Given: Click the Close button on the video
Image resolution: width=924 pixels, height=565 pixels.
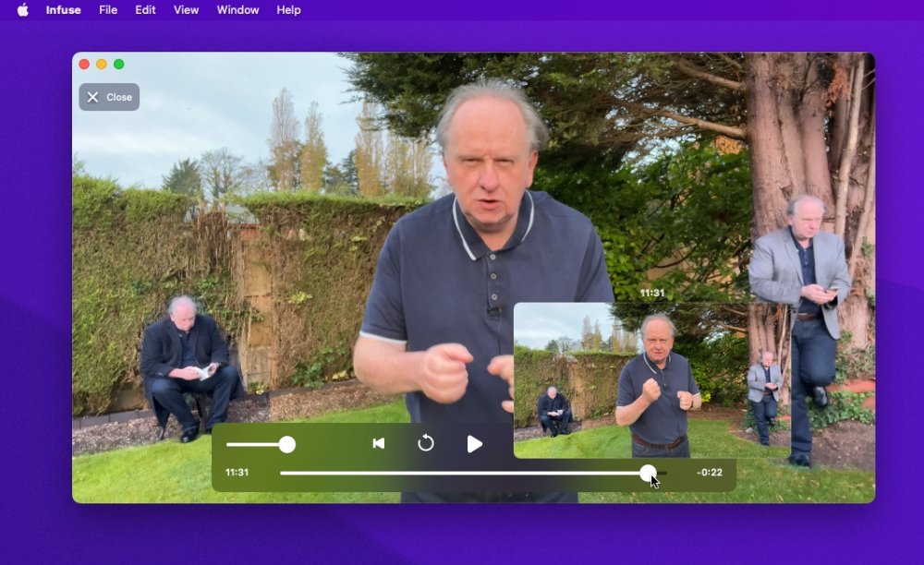Looking at the screenshot, I should pyautogui.click(x=109, y=97).
